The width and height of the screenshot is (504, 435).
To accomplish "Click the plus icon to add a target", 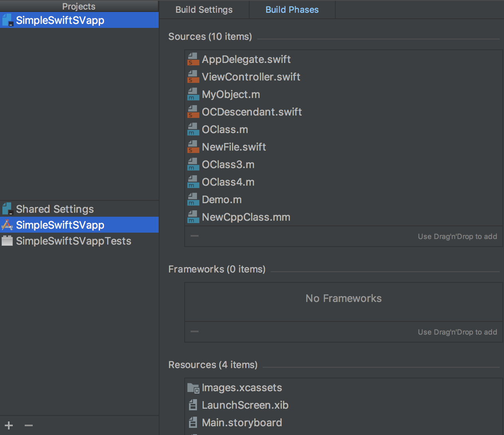I will tap(9, 425).
